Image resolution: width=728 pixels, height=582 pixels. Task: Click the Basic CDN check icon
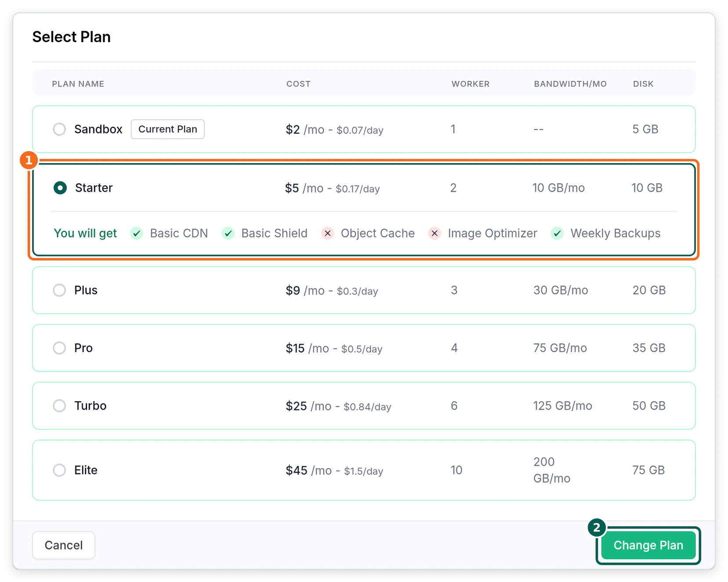137,233
